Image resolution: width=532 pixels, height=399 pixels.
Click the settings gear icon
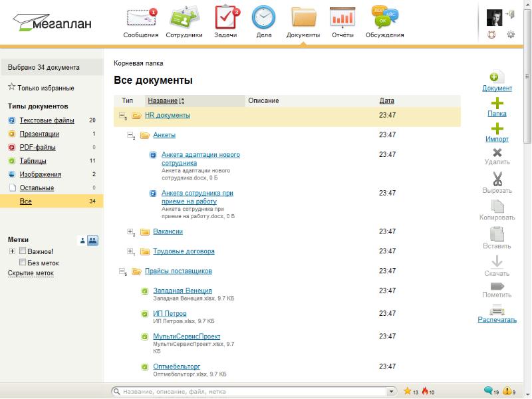click(x=511, y=35)
